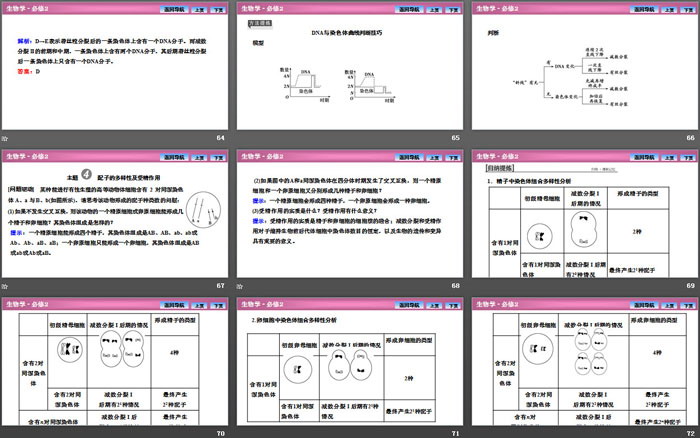Click 返回导航 button on slide 65
700x438 pixels.
409,9
